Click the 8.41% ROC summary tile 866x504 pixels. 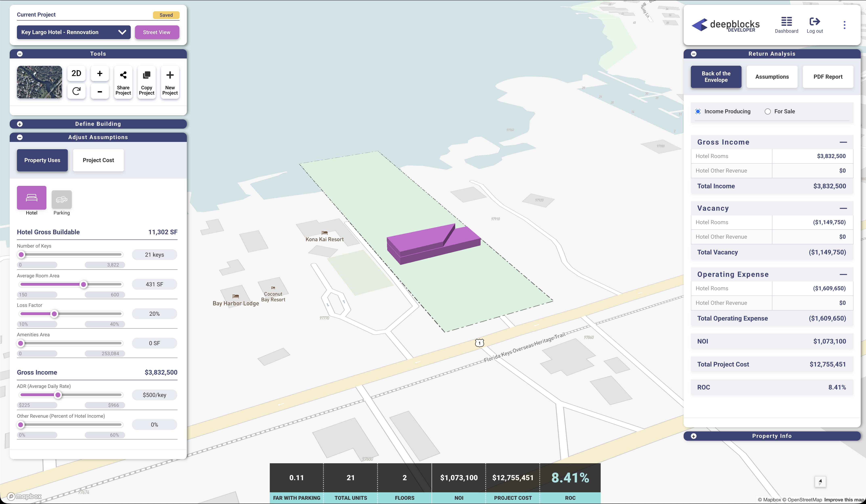tap(570, 483)
